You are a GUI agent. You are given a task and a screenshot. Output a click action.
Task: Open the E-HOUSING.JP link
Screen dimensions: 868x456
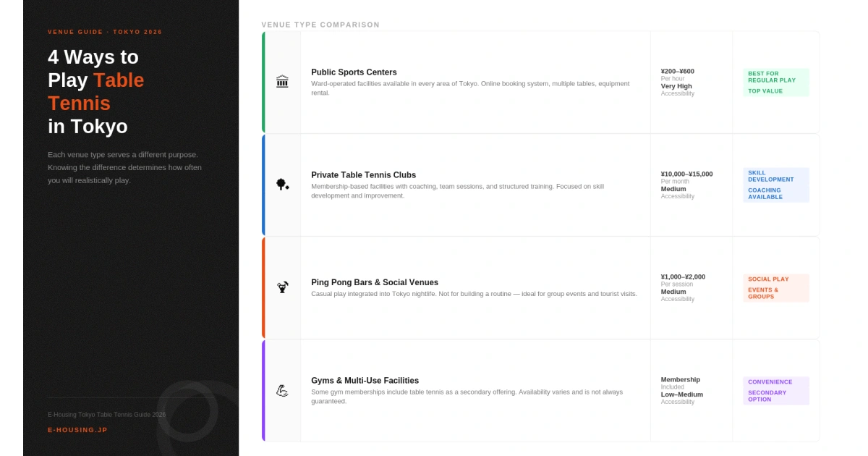[x=77, y=430]
